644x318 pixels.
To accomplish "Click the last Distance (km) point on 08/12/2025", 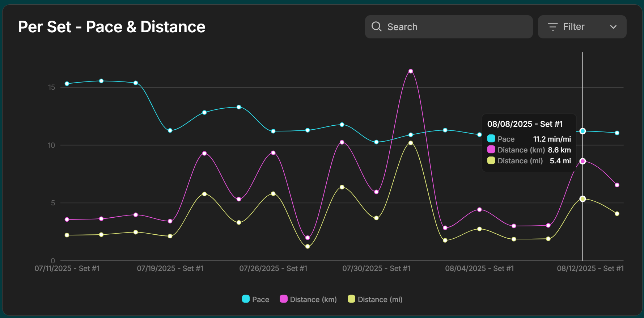I will (617, 185).
